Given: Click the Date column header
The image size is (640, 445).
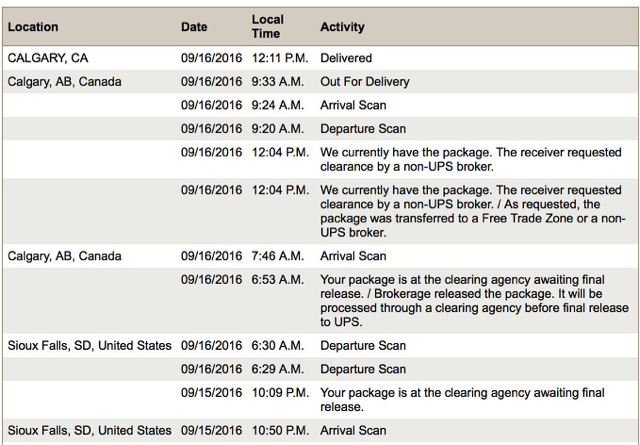Looking at the screenshot, I should 194,27.
